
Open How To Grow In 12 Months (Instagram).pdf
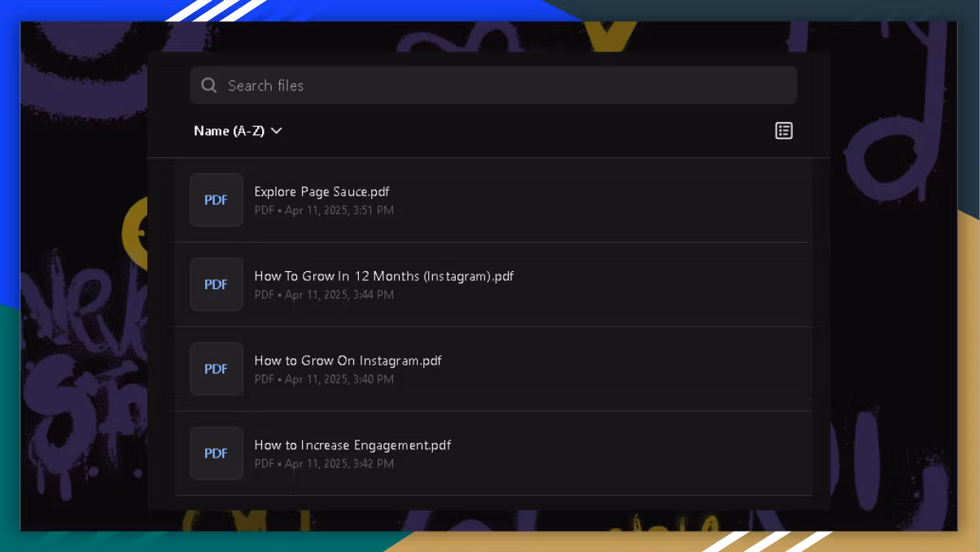pos(383,276)
